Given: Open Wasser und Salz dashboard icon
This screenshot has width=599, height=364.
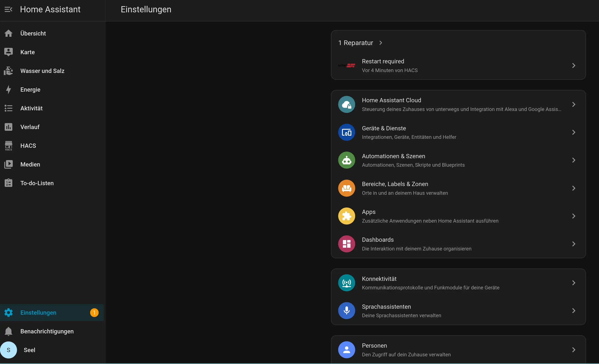Looking at the screenshot, I should [x=9, y=71].
